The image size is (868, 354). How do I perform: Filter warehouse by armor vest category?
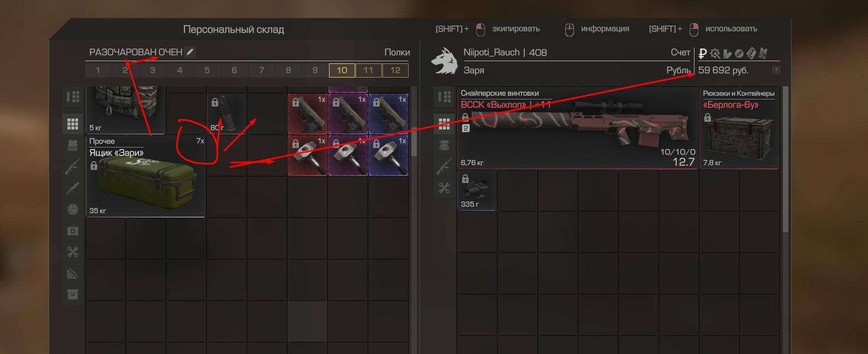[73, 145]
